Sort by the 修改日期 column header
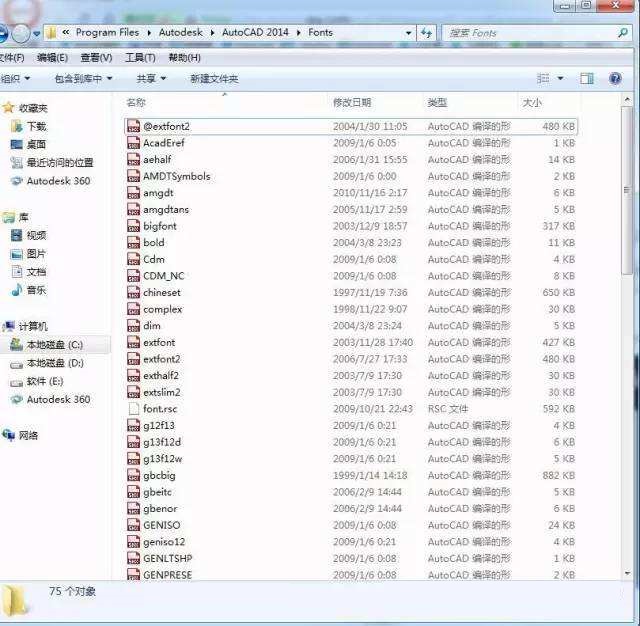The image size is (640, 626). click(x=352, y=102)
